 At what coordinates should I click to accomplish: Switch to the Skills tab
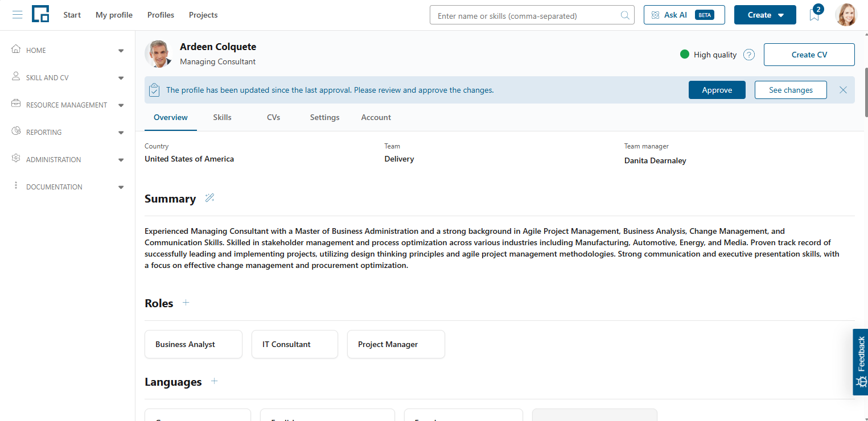pyautogui.click(x=222, y=117)
